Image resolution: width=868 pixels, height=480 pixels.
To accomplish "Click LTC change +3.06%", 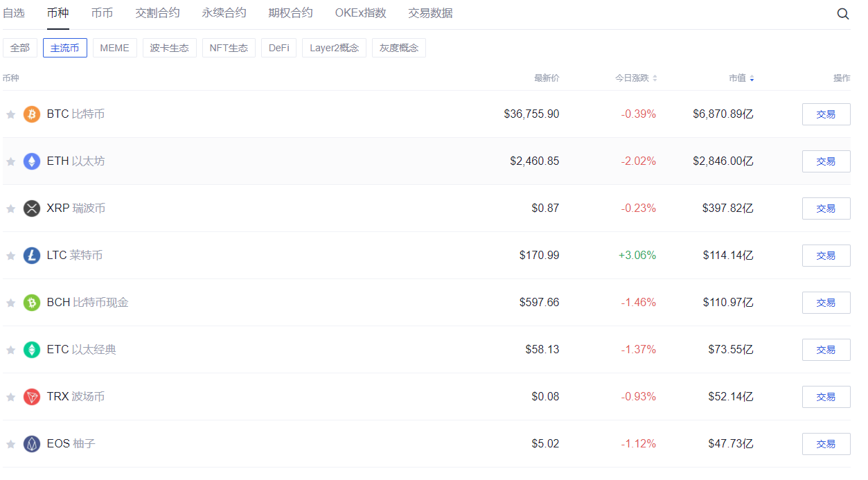I will pyautogui.click(x=637, y=256).
